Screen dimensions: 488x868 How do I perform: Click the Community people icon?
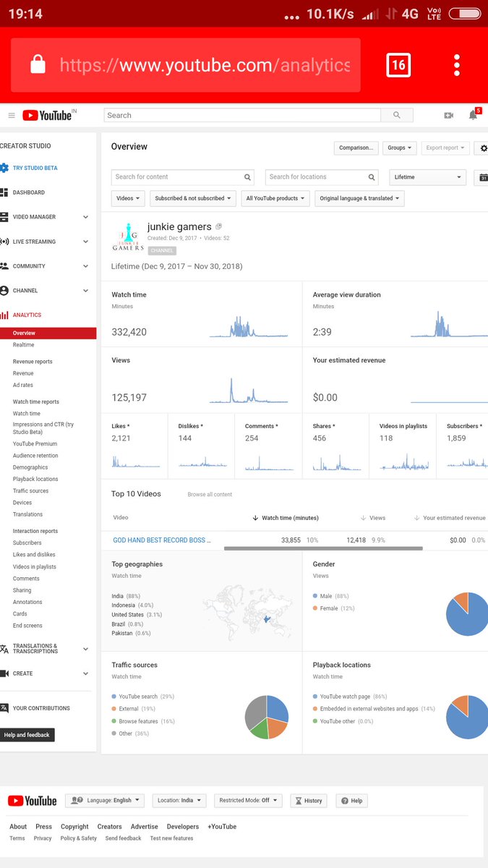(x=4, y=266)
